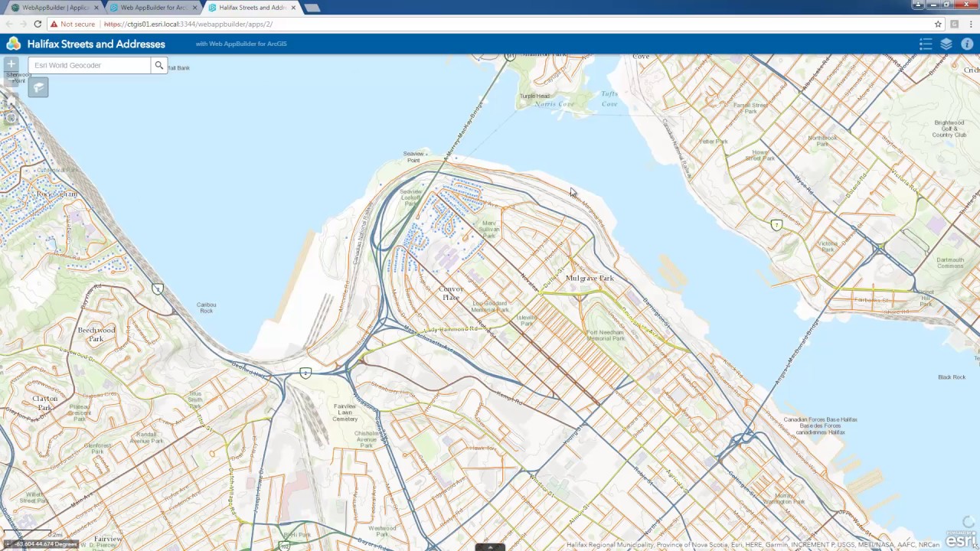This screenshot has width=980, height=551.
Task: Click the Fairview Lawn Cemetery label
Action: click(345, 412)
